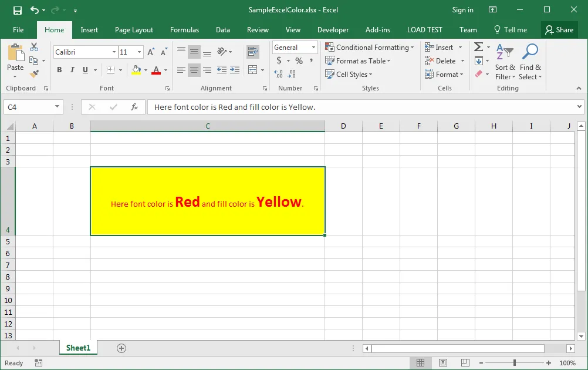
Task: Toggle Bold formatting
Action: pyautogui.click(x=59, y=70)
